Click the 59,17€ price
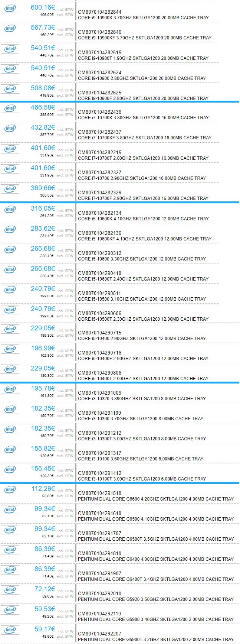The width and height of the screenshot is (240, 644). [45, 629]
